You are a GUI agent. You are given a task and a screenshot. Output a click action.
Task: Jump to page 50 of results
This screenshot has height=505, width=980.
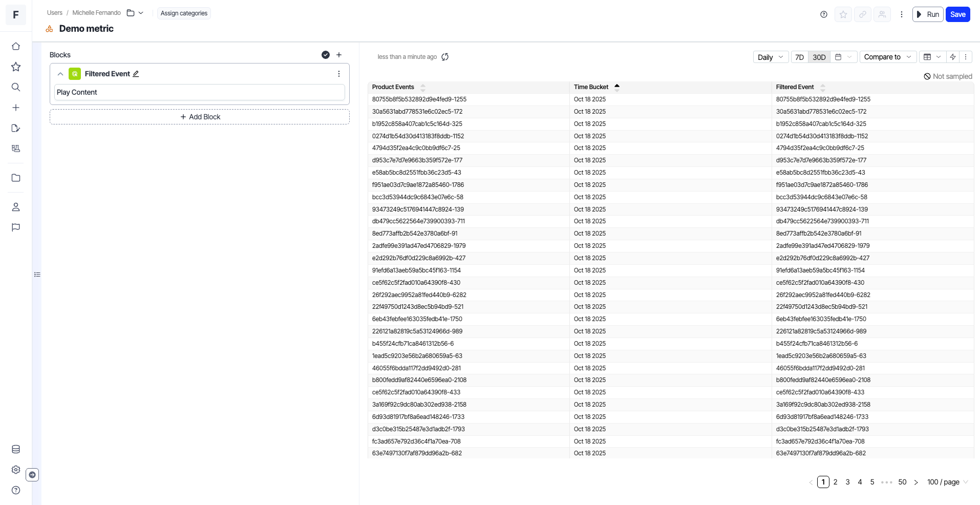902,482
